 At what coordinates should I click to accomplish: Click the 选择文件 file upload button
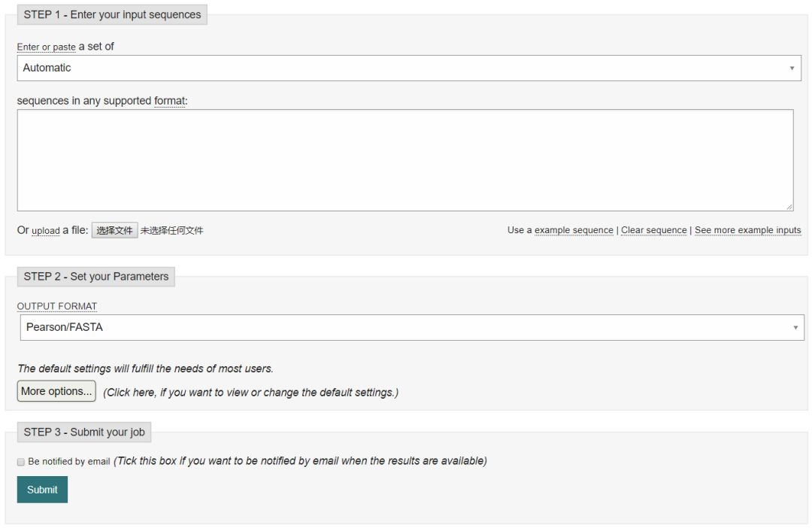(114, 230)
